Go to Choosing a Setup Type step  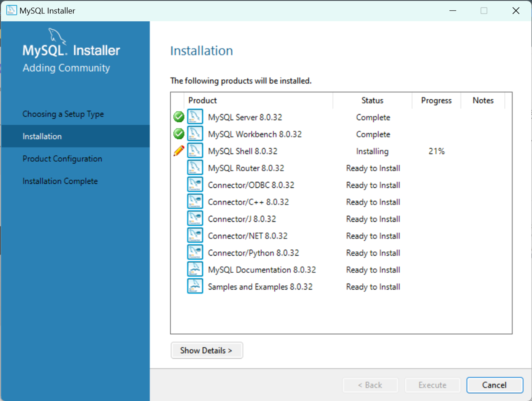pos(63,114)
